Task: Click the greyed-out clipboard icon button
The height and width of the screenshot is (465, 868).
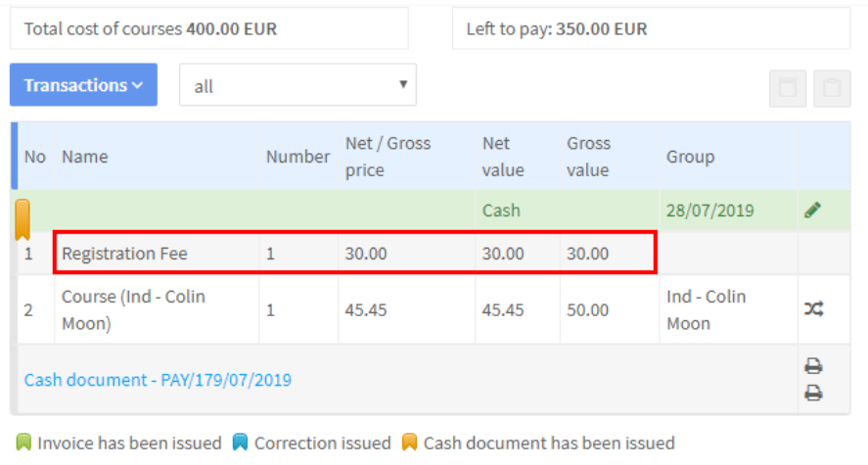Action: pos(832,88)
